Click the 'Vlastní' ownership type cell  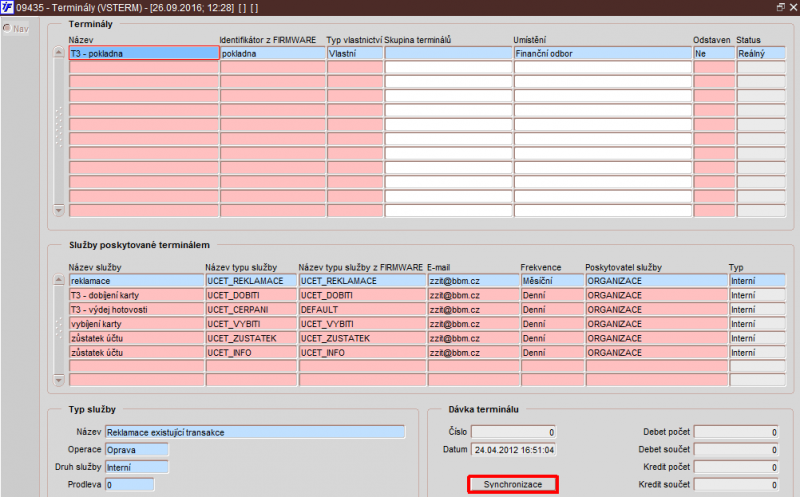click(355, 53)
